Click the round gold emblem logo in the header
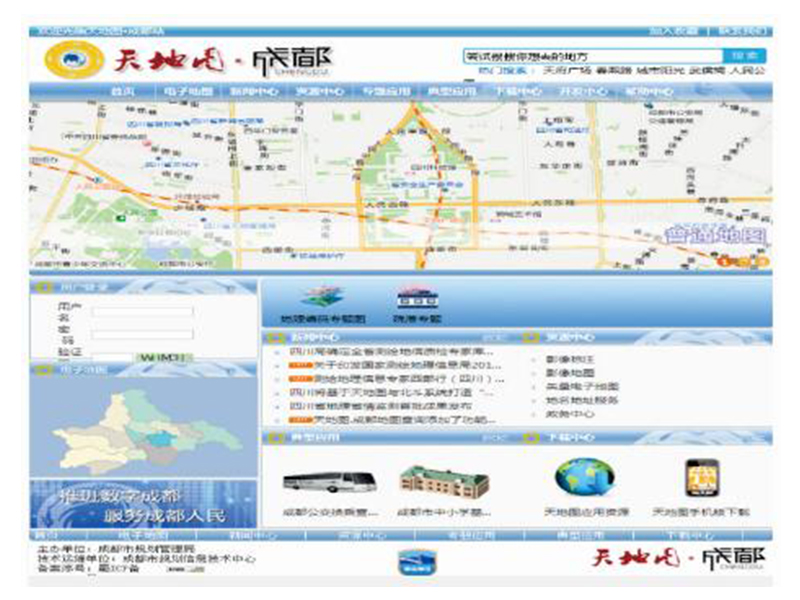Viewport: 800px width, 600px height. tap(73, 60)
